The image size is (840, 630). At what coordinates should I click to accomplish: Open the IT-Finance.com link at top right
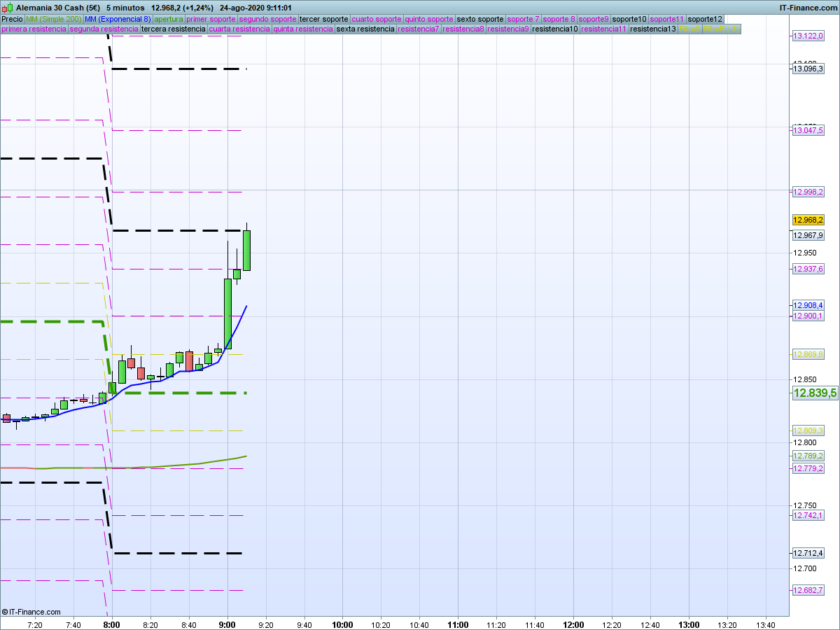(808, 8)
